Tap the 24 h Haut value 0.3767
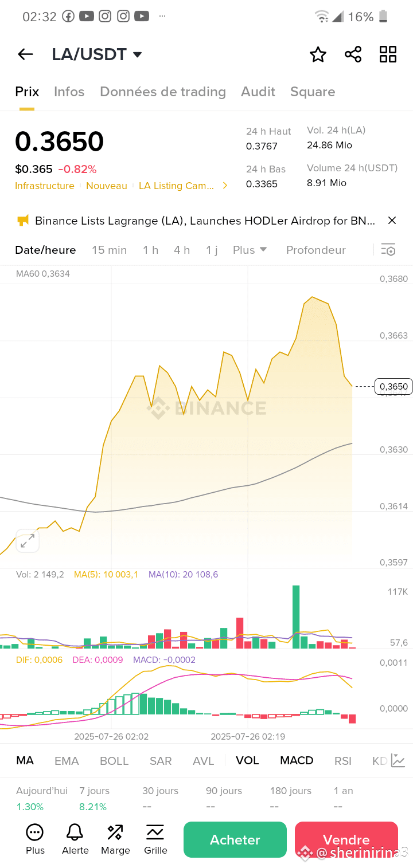 (262, 146)
